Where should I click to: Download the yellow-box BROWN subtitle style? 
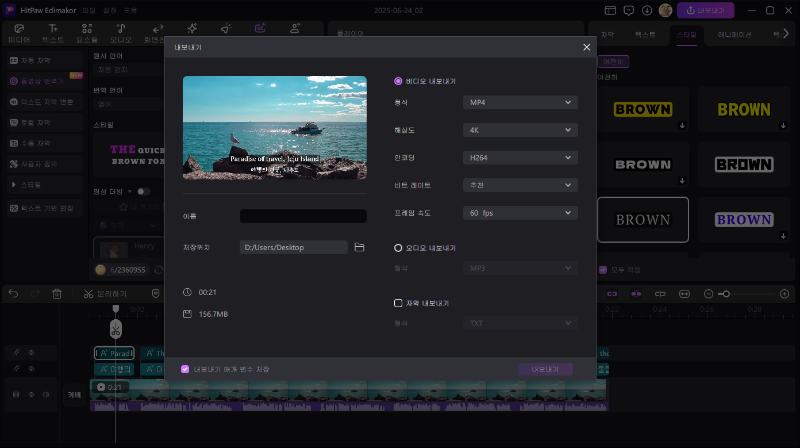682,126
